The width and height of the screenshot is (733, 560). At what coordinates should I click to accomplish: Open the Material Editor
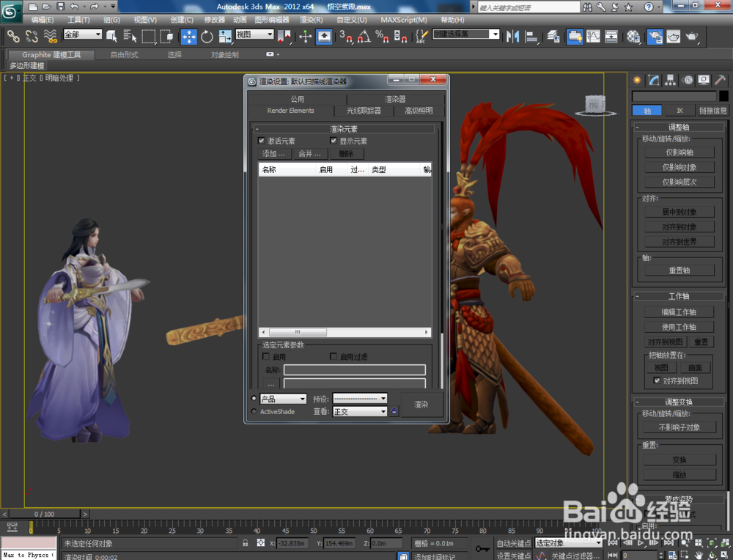click(x=633, y=37)
